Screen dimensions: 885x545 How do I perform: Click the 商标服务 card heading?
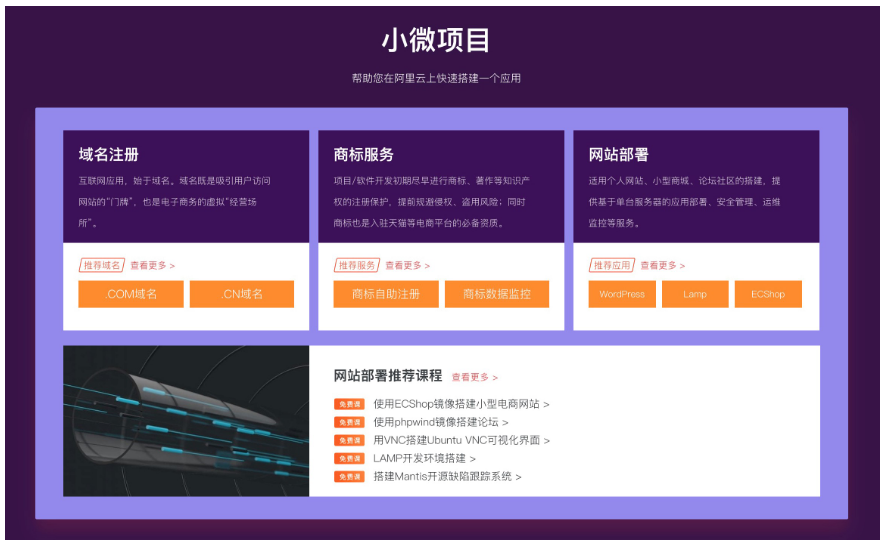[x=363, y=155]
